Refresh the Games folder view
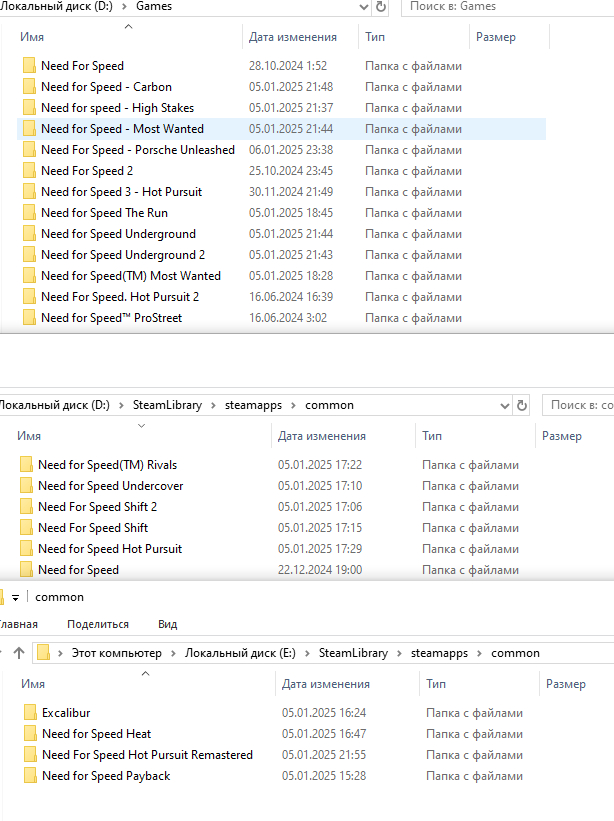Image resolution: width=614 pixels, height=821 pixels. (x=381, y=6)
